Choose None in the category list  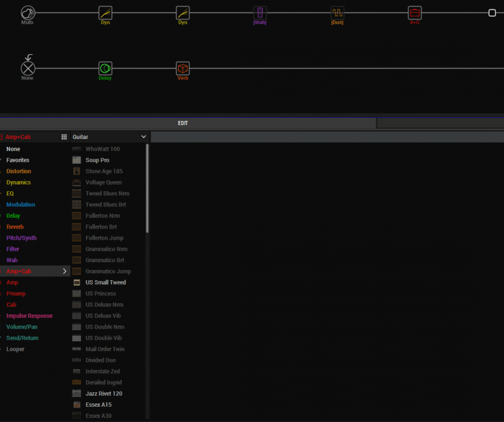click(x=13, y=149)
